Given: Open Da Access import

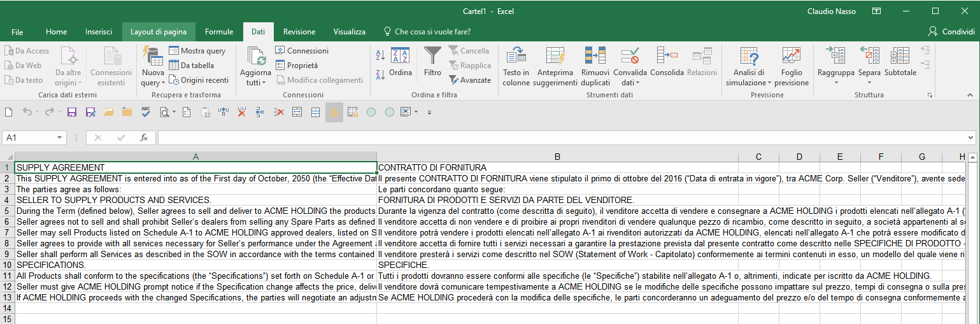Looking at the screenshot, I should (x=27, y=51).
